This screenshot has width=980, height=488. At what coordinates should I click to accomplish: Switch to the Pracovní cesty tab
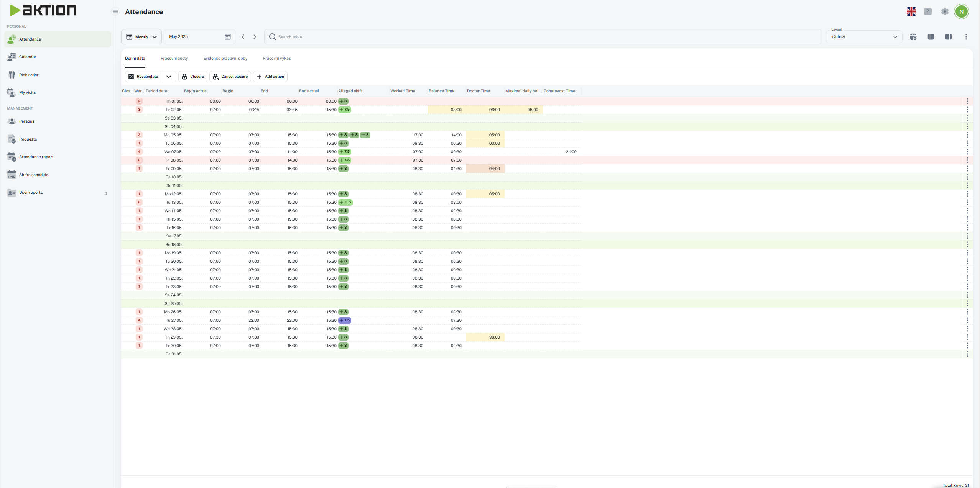point(174,59)
